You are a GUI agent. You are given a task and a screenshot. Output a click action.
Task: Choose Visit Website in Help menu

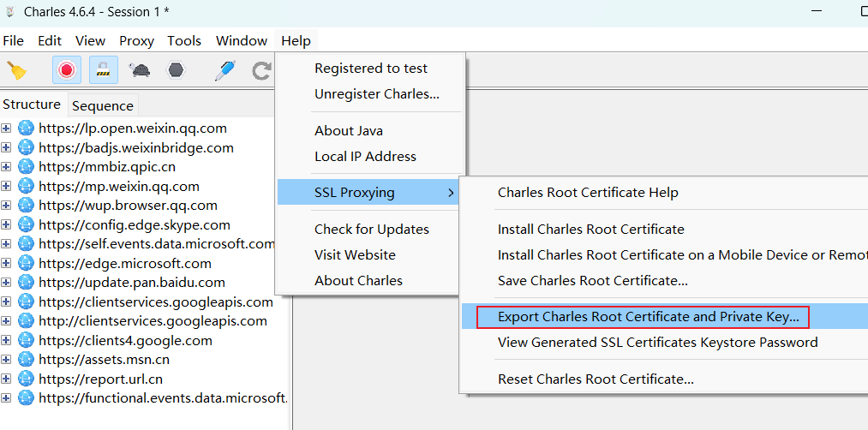click(370, 255)
